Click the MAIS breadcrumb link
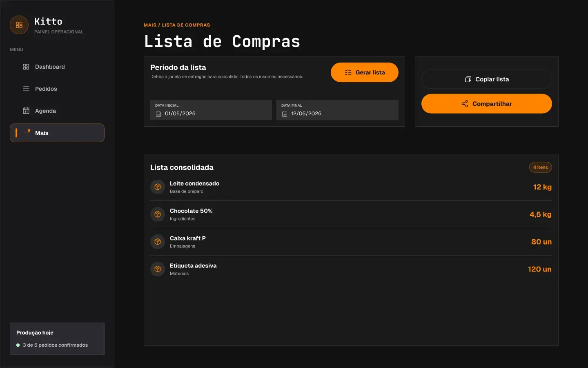This screenshot has height=368, width=588. coord(150,25)
